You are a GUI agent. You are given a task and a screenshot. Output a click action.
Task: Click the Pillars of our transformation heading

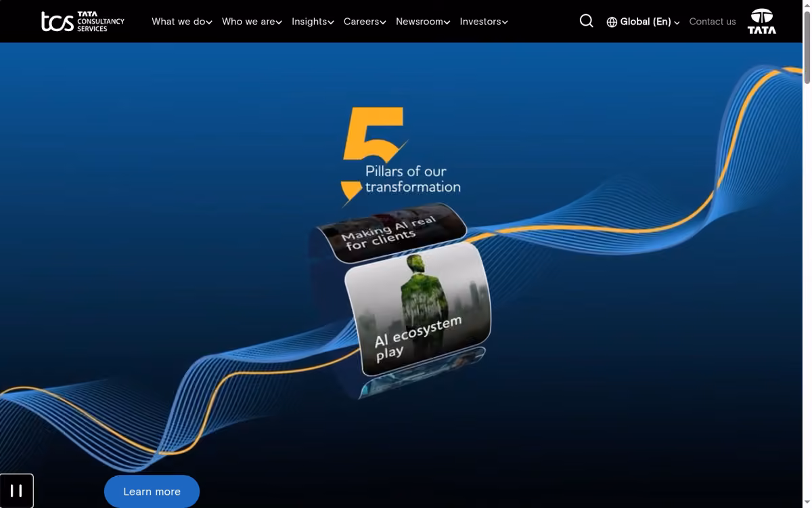point(413,179)
